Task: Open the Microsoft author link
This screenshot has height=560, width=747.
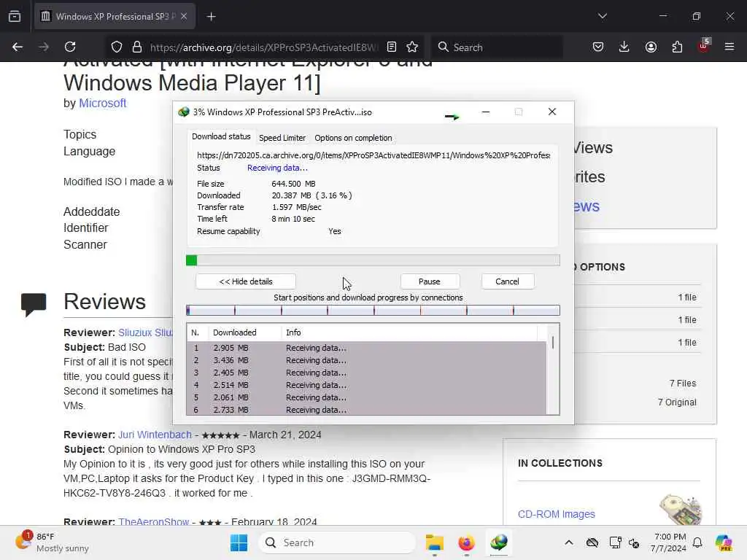Action: click(x=102, y=104)
